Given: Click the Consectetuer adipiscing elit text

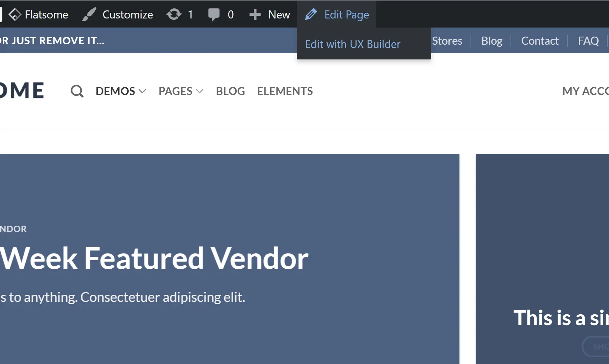Looking at the screenshot, I should point(163,297).
